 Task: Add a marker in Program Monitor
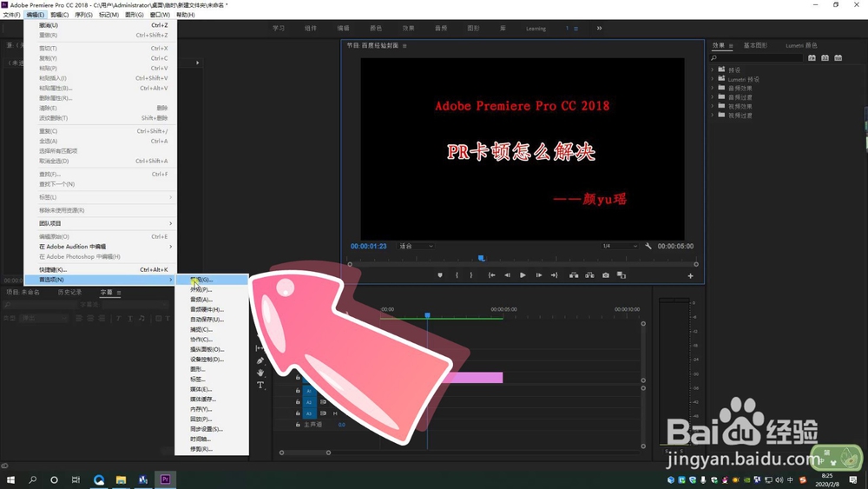coord(440,275)
